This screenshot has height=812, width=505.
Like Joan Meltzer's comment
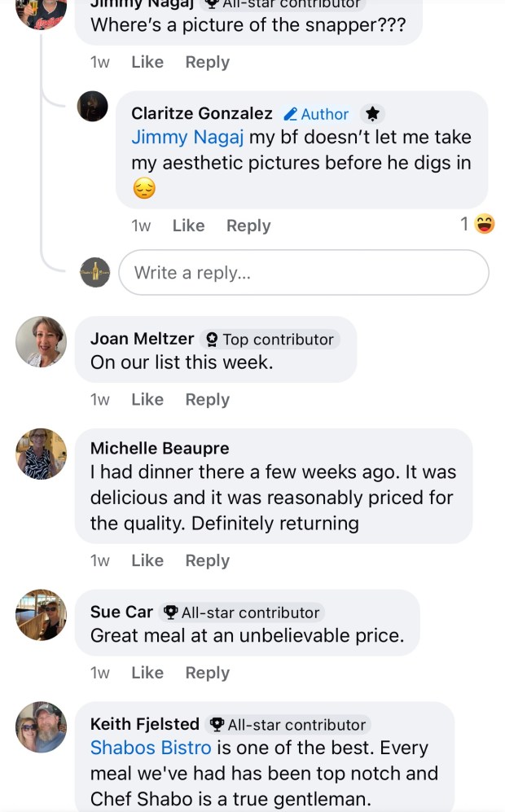(147, 399)
